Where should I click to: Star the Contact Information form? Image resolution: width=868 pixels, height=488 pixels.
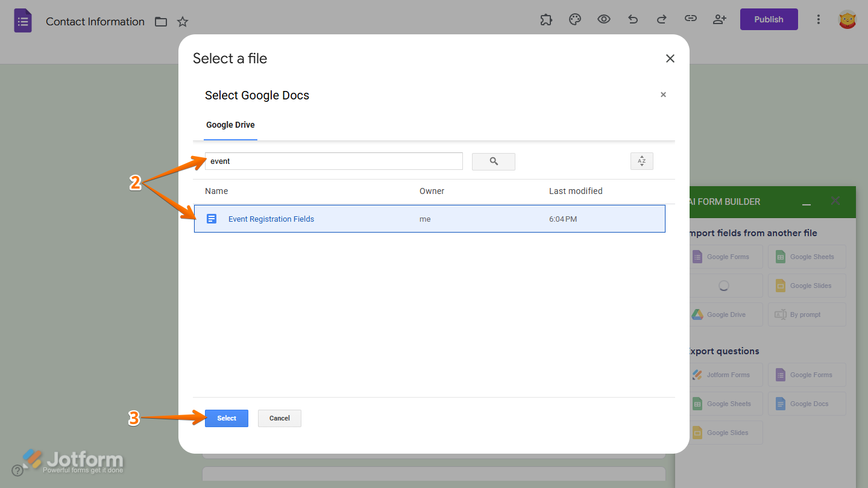click(x=182, y=21)
